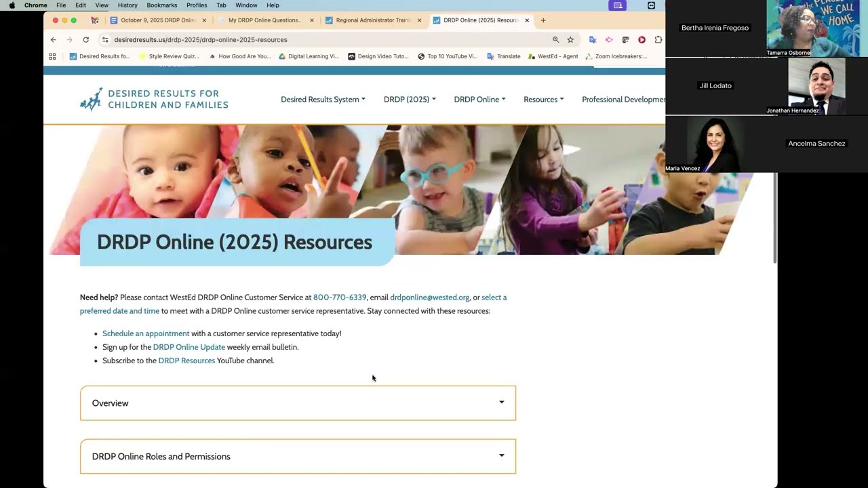Screen dimensions: 868x488
Task: Click the forward navigation arrow
Action: (69, 40)
